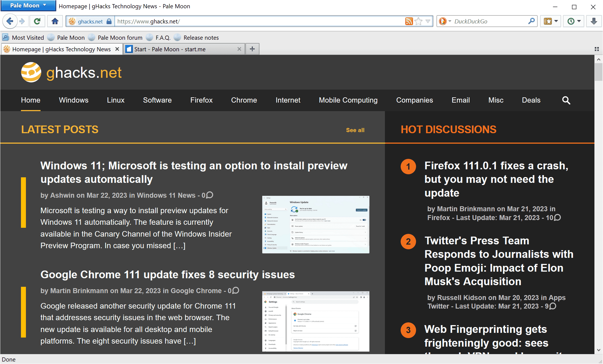The height and width of the screenshot is (364, 603).
Task: Open the Windows menu item
Action: 74,100
